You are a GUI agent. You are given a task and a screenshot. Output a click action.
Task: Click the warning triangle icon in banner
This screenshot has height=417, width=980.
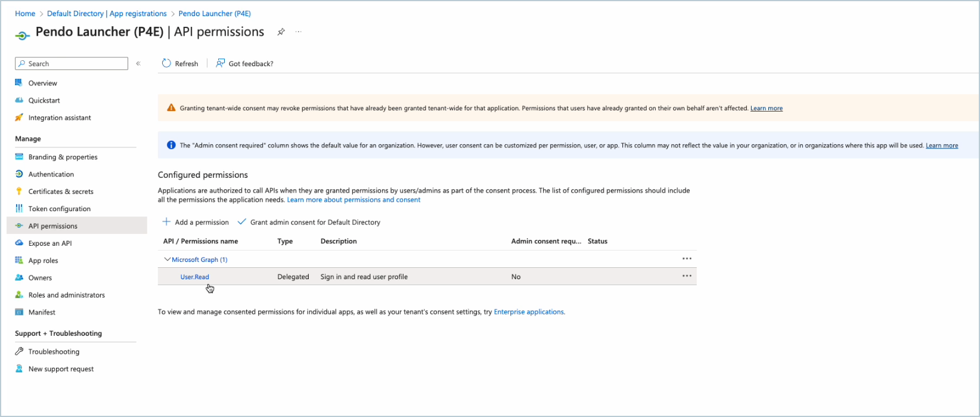click(171, 108)
